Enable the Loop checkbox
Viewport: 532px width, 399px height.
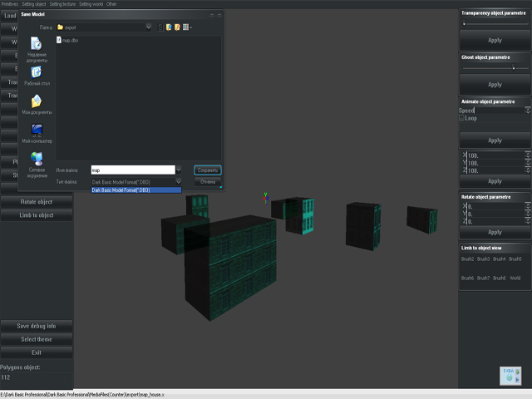pos(462,118)
